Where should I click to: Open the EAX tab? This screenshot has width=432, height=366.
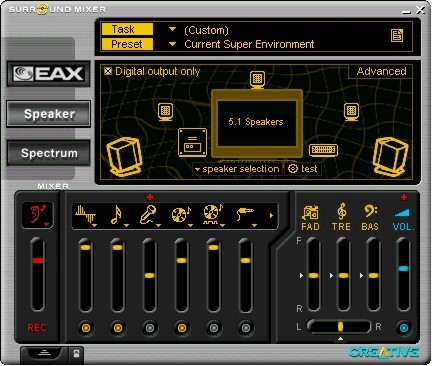49,74
